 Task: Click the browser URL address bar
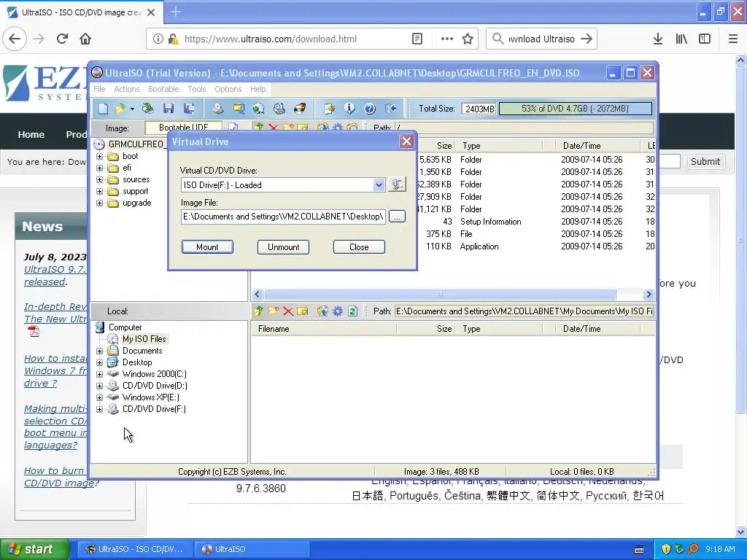point(295,39)
